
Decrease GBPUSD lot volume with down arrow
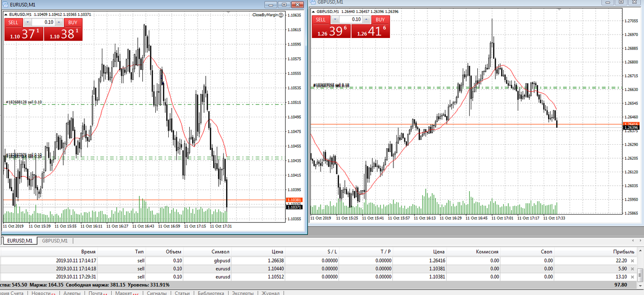point(335,19)
